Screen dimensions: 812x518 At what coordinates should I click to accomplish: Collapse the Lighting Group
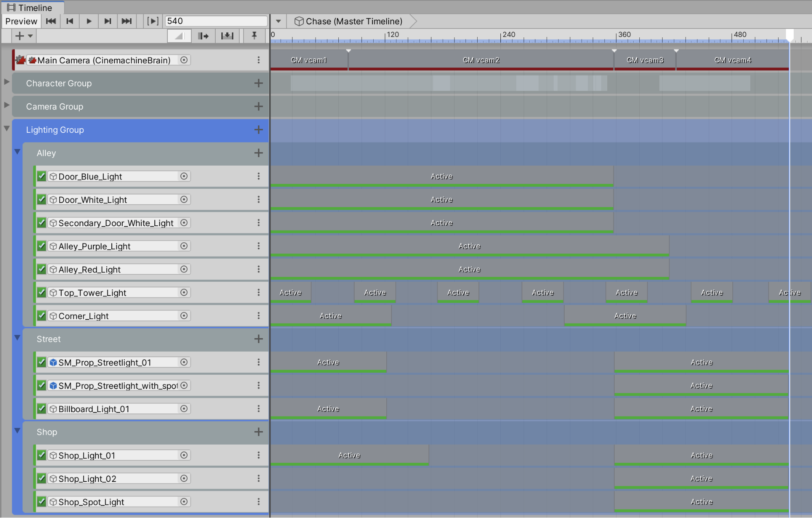click(x=6, y=128)
